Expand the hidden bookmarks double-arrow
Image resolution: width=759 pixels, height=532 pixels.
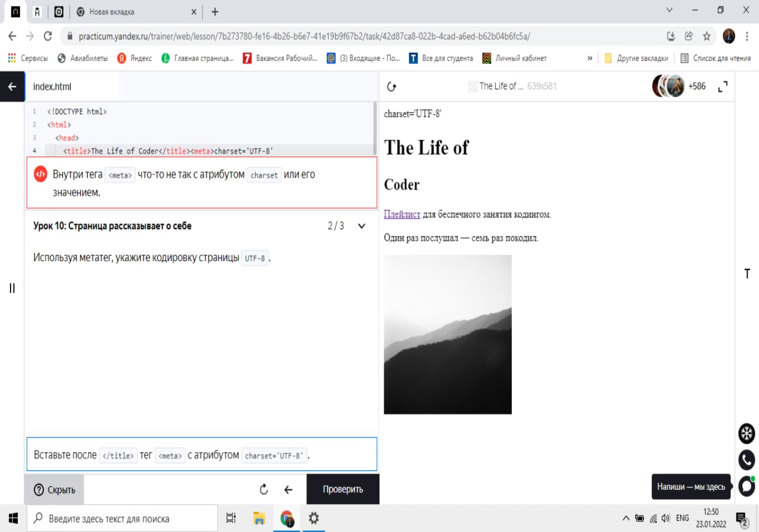[x=589, y=58]
